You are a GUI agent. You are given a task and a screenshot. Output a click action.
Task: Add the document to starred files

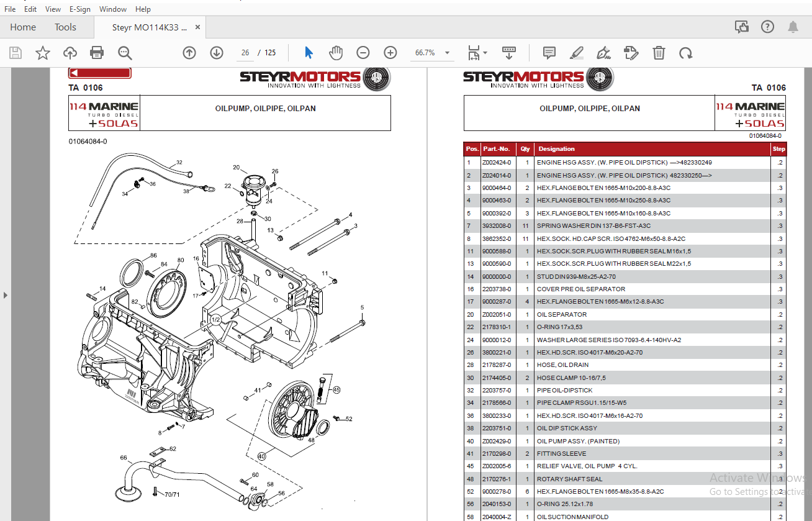tap(42, 53)
